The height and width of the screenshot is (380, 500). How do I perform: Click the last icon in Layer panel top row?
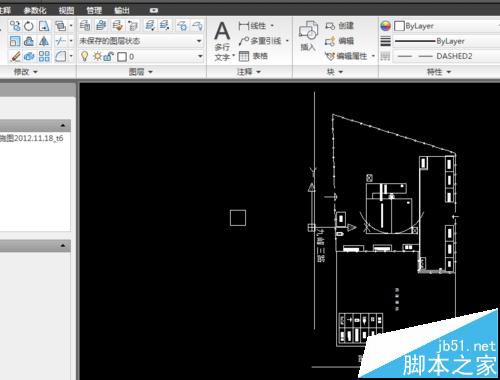pyautogui.click(x=198, y=26)
